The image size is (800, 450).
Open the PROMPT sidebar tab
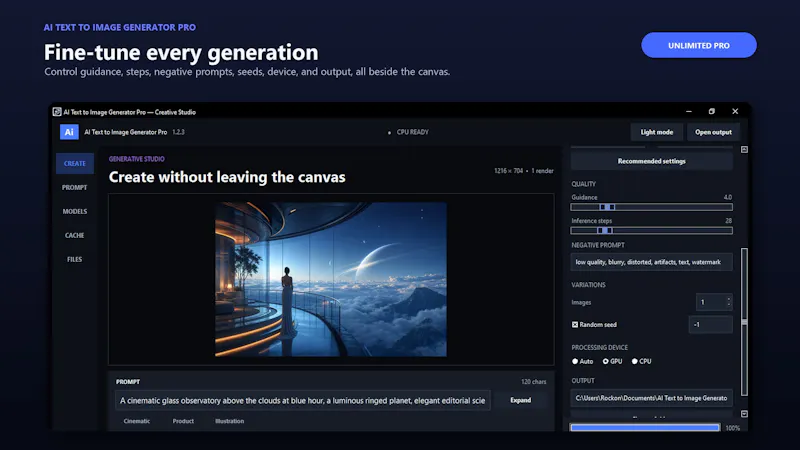coord(74,188)
